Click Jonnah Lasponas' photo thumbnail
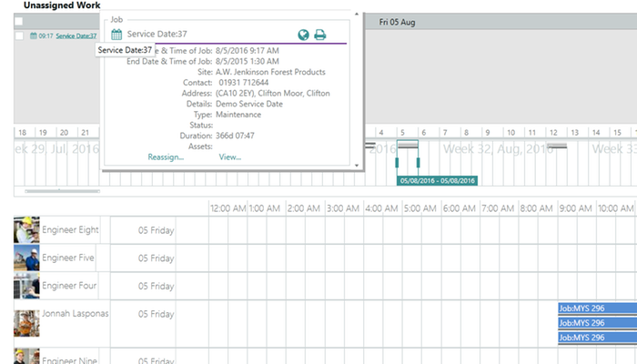The width and height of the screenshot is (637, 364). (26, 323)
